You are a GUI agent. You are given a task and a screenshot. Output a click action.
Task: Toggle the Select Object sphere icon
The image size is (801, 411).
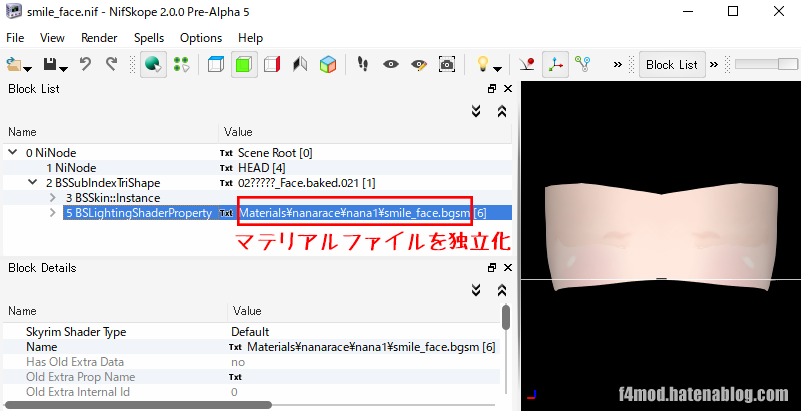tap(153, 64)
